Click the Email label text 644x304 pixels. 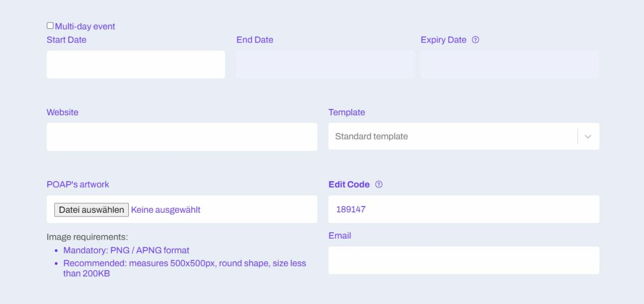pyautogui.click(x=340, y=235)
